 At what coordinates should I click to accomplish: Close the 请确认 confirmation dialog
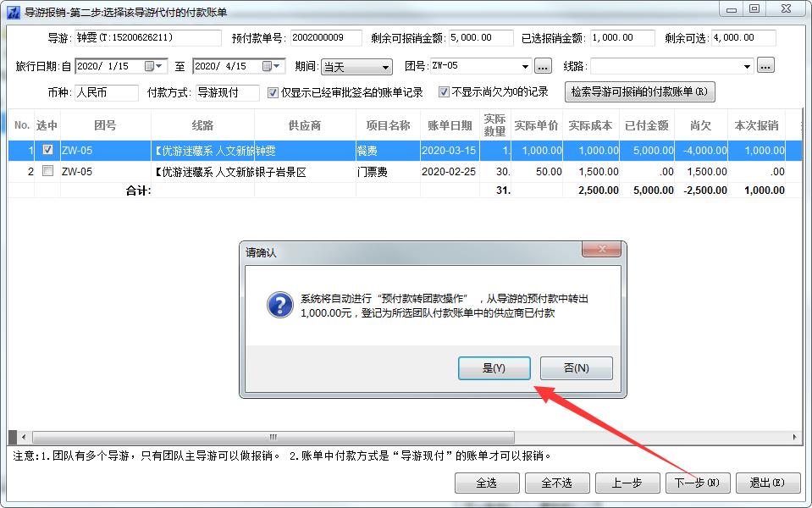coord(601,249)
